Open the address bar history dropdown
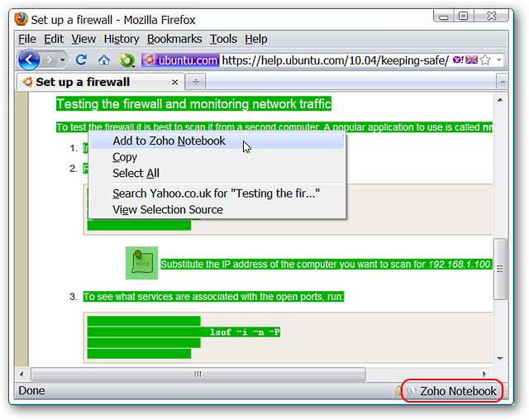529x420 pixels. (x=499, y=60)
